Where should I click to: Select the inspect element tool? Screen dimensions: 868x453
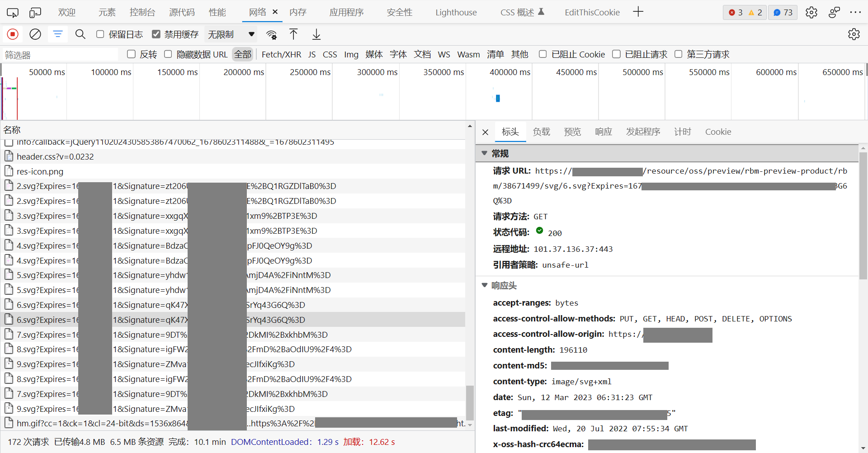pos(13,13)
